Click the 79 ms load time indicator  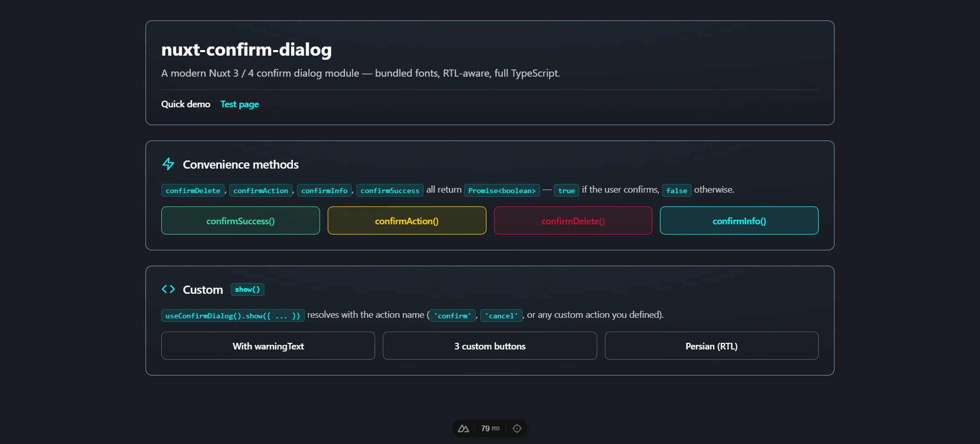(x=491, y=429)
